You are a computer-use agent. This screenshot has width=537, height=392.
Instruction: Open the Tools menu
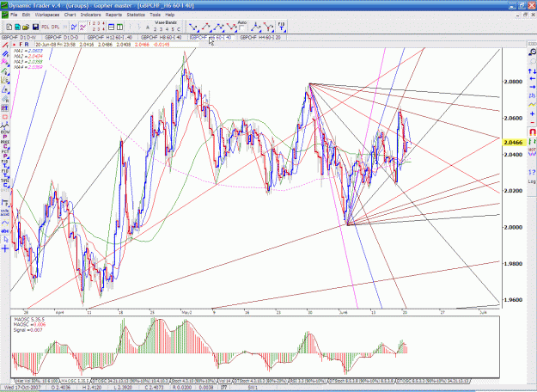(x=155, y=15)
